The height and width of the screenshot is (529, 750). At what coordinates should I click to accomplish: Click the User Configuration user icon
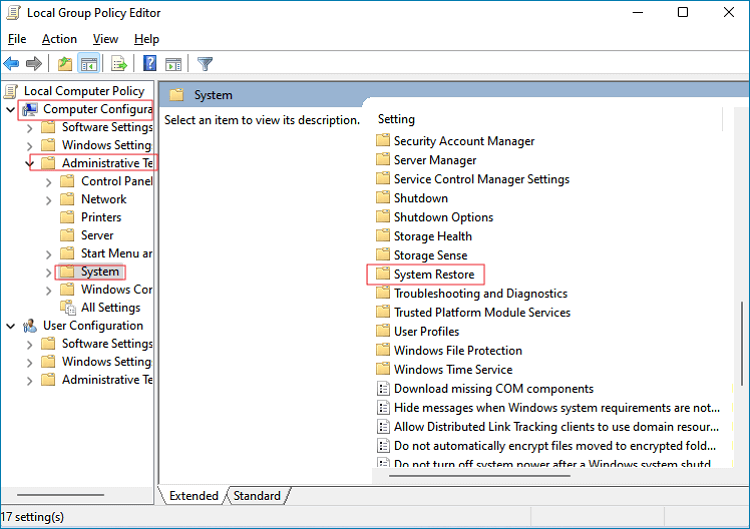coord(30,326)
